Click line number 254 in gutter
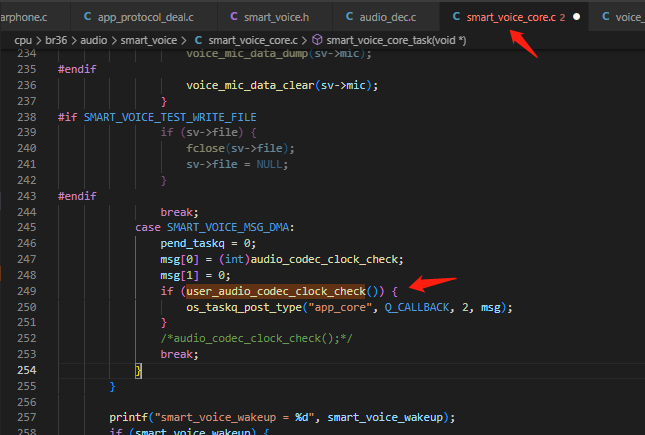This screenshot has height=435, width=645. coord(27,370)
